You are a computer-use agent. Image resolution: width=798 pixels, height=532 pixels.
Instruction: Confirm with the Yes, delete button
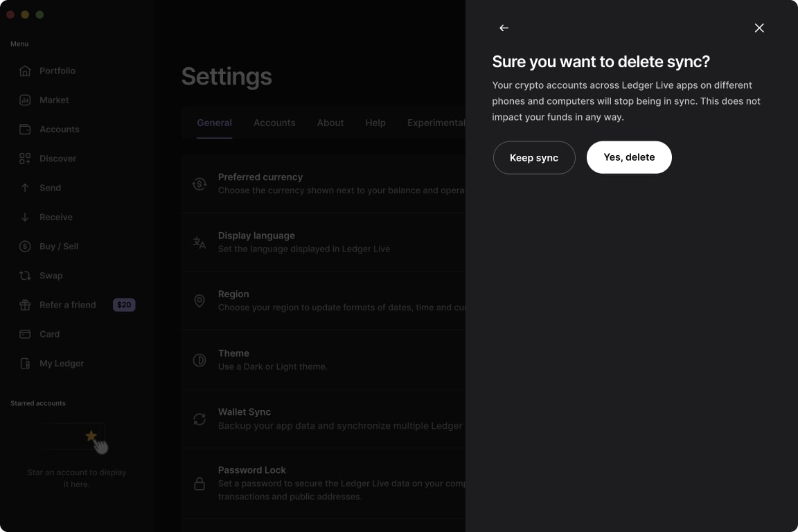[x=628, y=157]
